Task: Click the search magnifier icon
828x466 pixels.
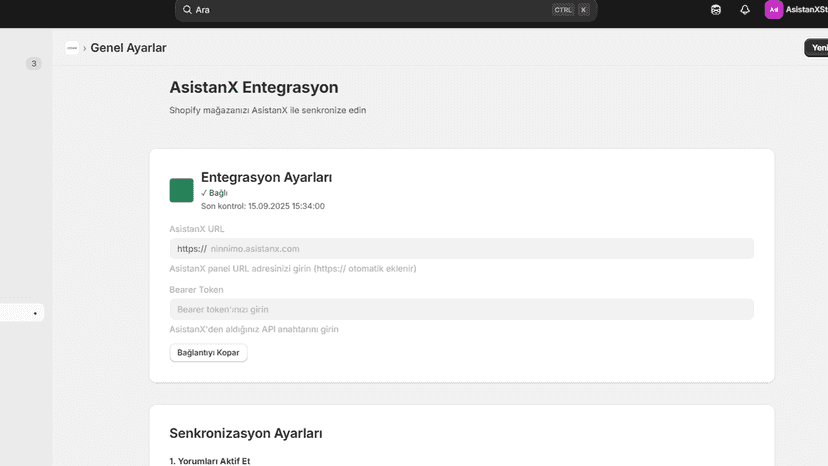Action: (x=187, y=10)
